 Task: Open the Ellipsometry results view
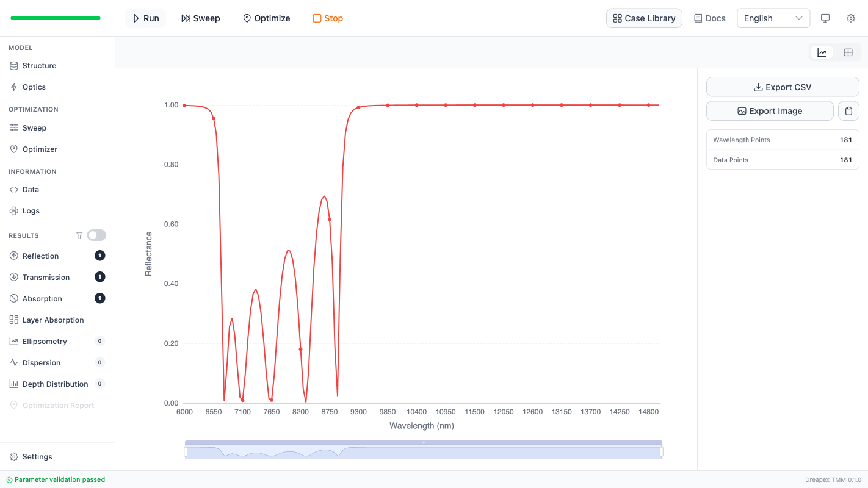coord(43,341)
